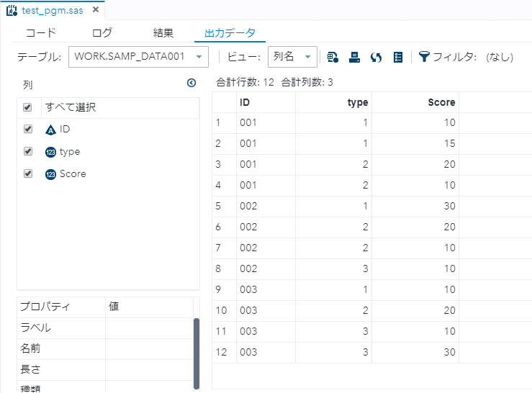Click the numeric icon beside Score
532x393 pixels.
pos(50,174)
